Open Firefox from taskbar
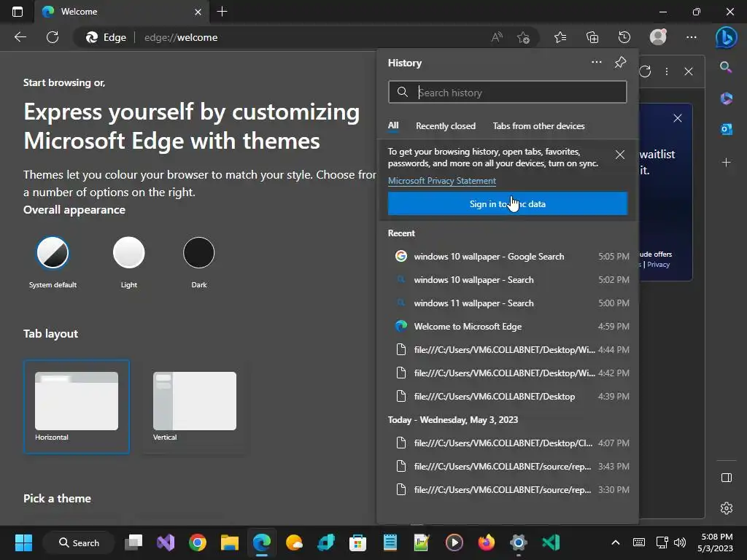 (486, 542)
